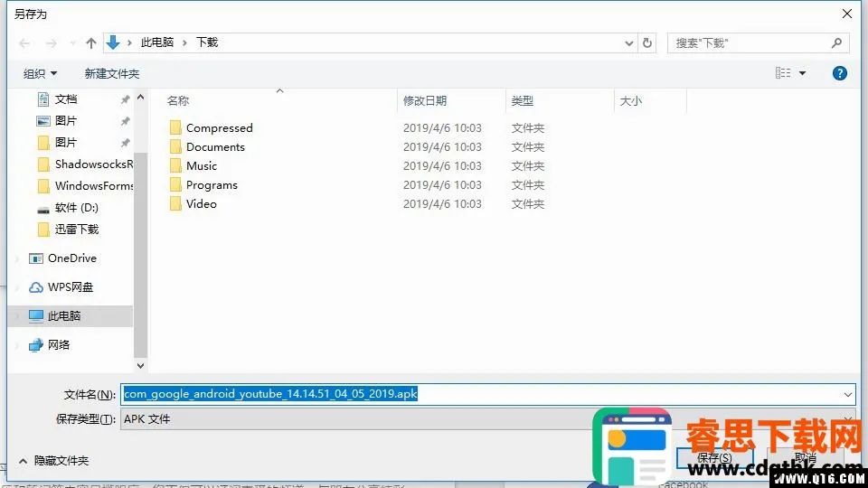
Task: Select the Documents folder
Action: pos(215,146)
